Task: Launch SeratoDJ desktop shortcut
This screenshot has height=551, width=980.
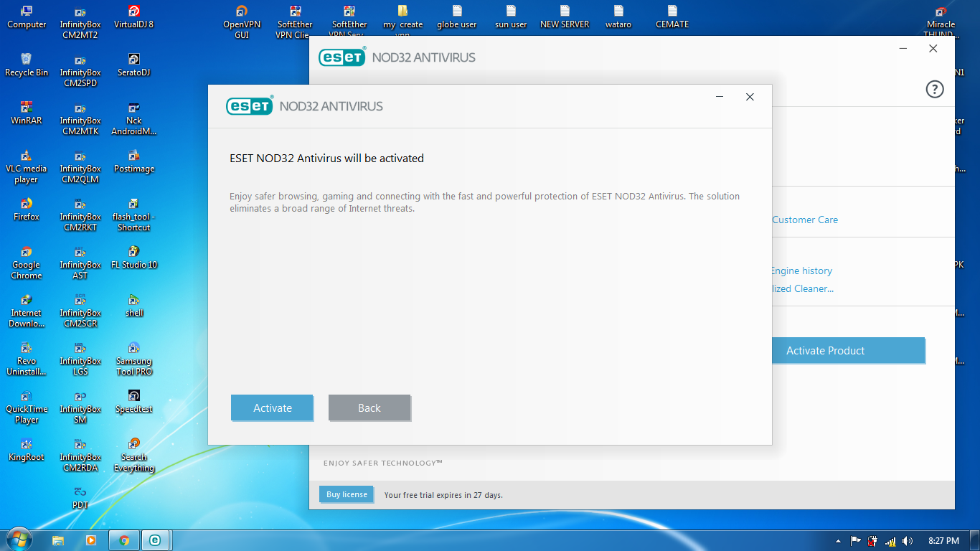Action: tap(134, 66)
